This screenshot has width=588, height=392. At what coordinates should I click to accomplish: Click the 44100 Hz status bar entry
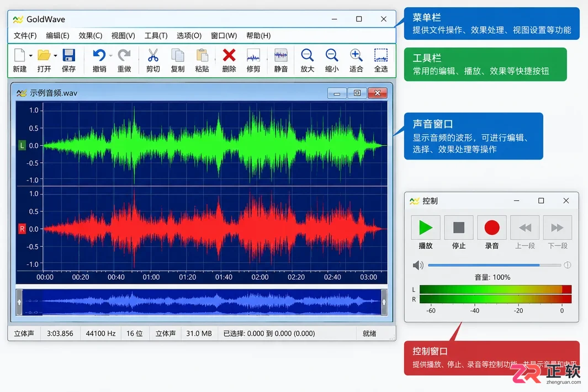click(x=100, y=333)
